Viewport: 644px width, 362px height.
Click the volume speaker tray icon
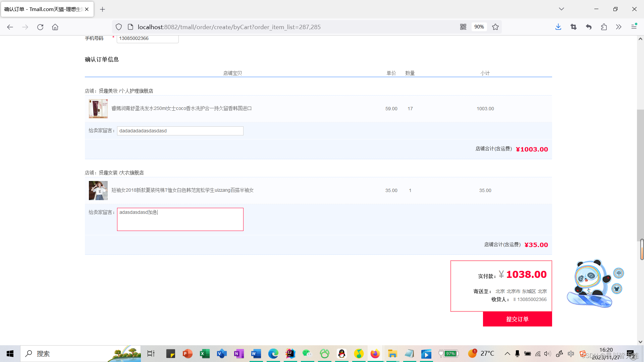pos(547,354)
